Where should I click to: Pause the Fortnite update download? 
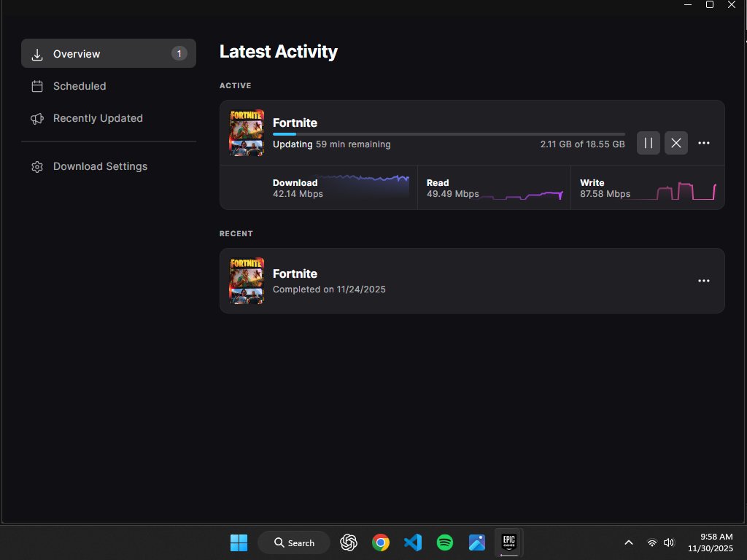648,143
